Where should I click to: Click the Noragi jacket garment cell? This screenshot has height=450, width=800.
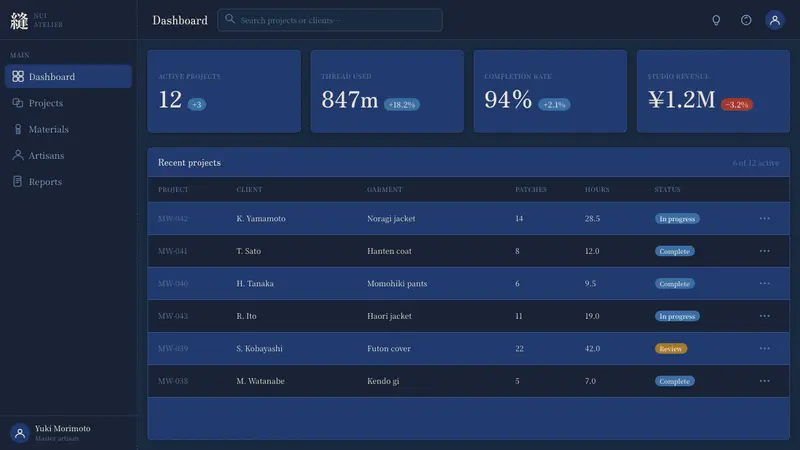(391, 218)
